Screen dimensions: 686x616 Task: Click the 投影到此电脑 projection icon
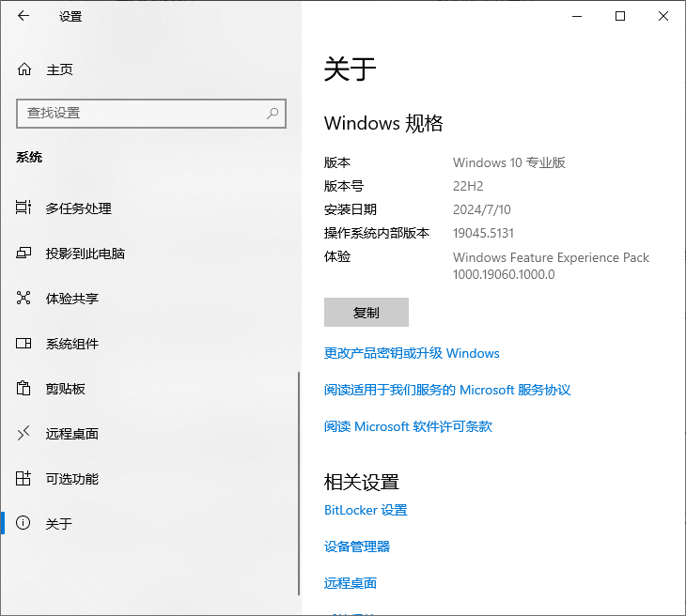[x=24, y=254]
